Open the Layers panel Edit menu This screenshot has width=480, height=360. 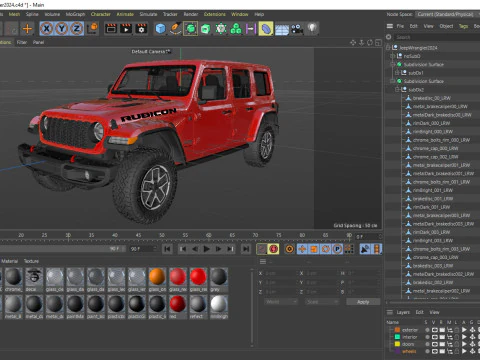point(419,312)
